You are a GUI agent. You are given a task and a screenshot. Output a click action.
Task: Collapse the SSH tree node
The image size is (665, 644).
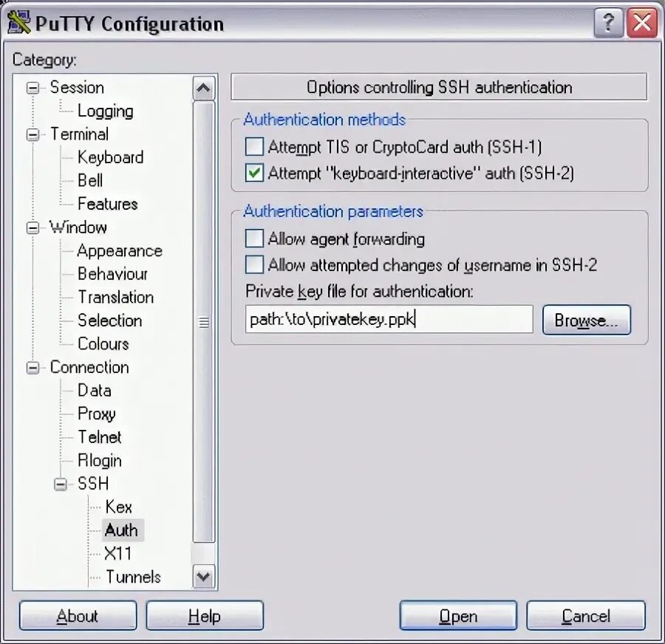pos(61,484)
